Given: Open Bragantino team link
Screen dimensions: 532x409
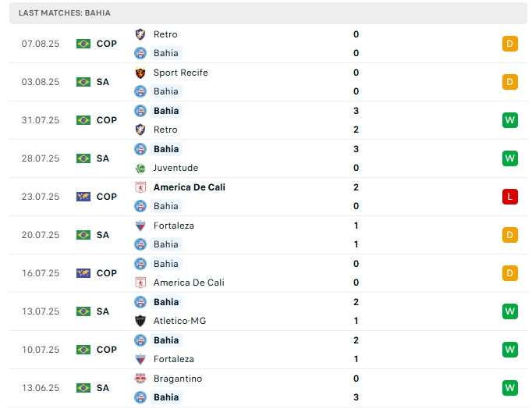Looking at the screenshot, I should pyautogui.click(x=177, y=379).
